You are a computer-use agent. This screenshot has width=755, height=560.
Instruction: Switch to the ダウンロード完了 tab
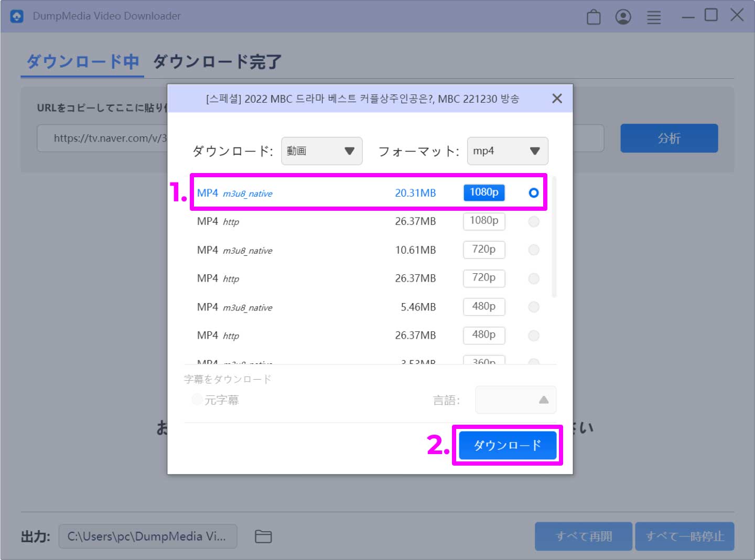coord(217,62)
